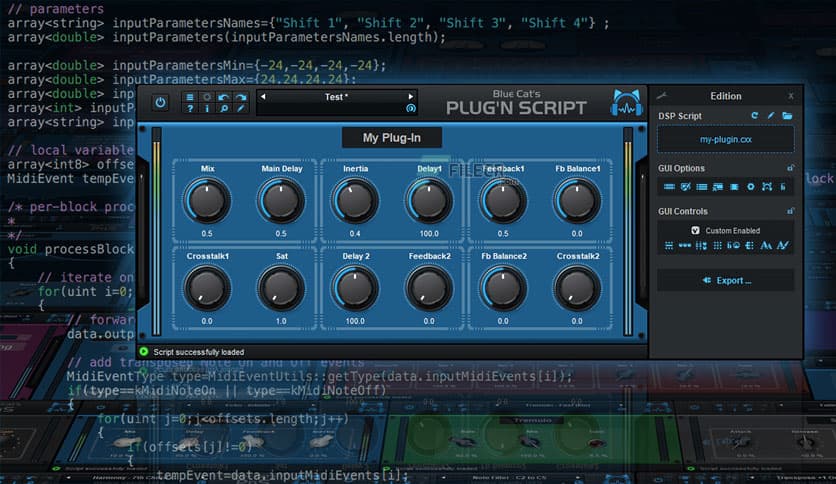Image resolution: width=836 pixels, height=484 pixels.
Task: Click the wrench icon in Edition panel
Action: [662, 96]
